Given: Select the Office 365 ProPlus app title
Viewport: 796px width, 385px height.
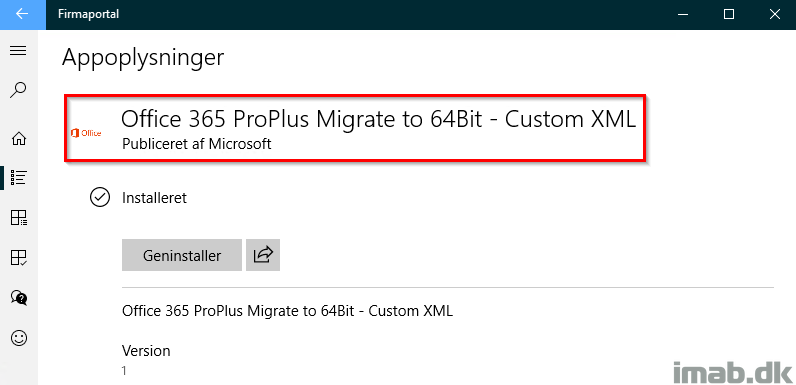Looking at the screenshot, I should pyautogui.click(x=378, y=120).
